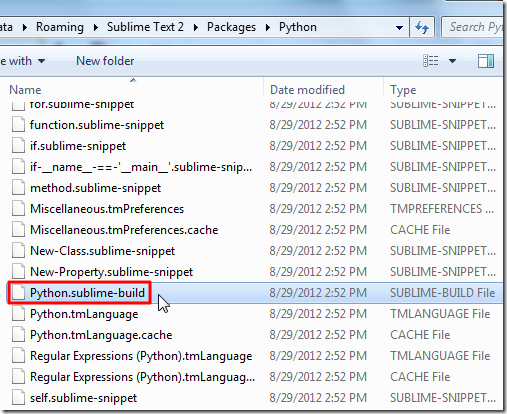
Task: Expand the arrow after Roaming breadcrumb
Action: (x=96, y=27)
